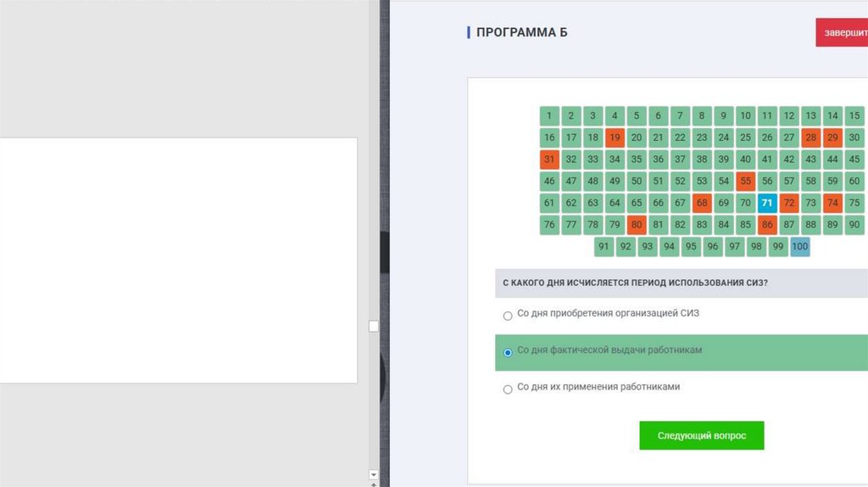Screen dimensions: 868x487
Task: Click the small square handle beside white page
Action: pos(374,327)
